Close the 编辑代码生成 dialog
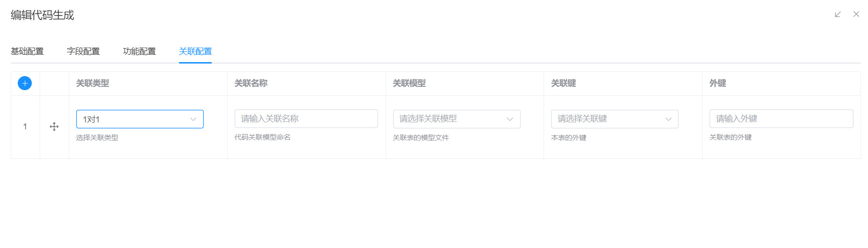868x248 pixels. click(856, 14)
